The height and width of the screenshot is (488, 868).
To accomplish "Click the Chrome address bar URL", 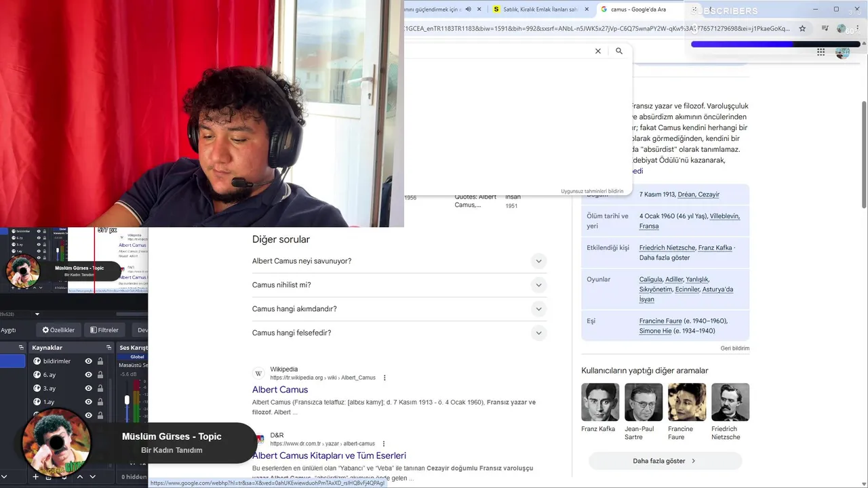I will [597, 28].
